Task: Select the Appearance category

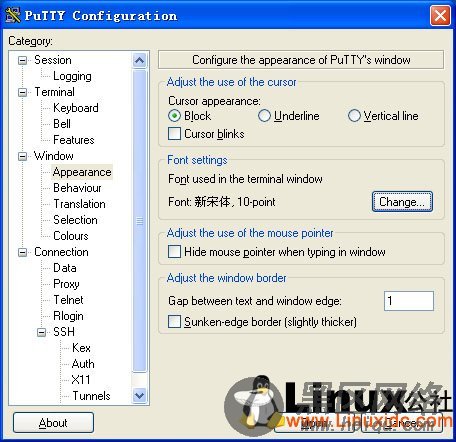Action: [x=82, y=172]
